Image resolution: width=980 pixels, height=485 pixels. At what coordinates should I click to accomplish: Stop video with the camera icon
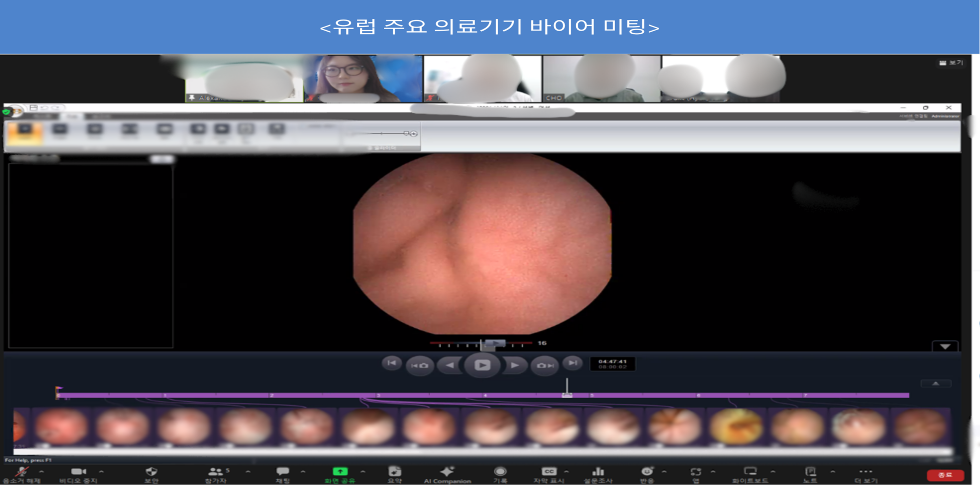point(79,472)
